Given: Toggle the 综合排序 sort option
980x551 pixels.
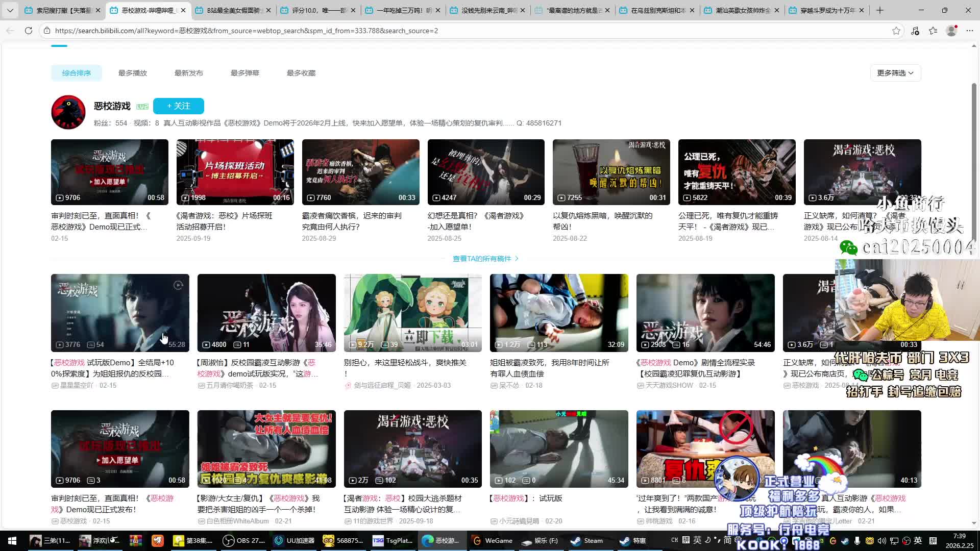Looking at the screenshot, I should point(77,73).
